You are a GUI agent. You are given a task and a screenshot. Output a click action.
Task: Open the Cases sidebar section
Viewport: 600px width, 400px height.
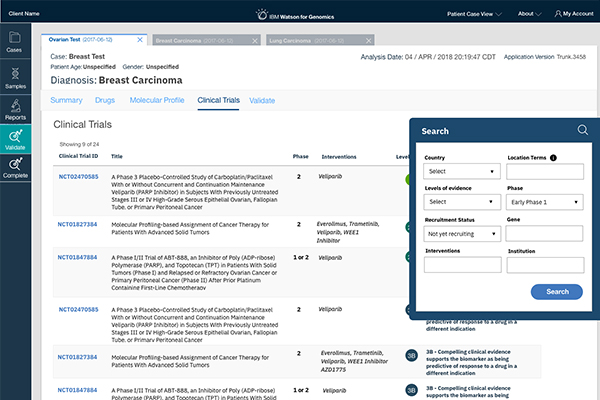pos(15,42)
